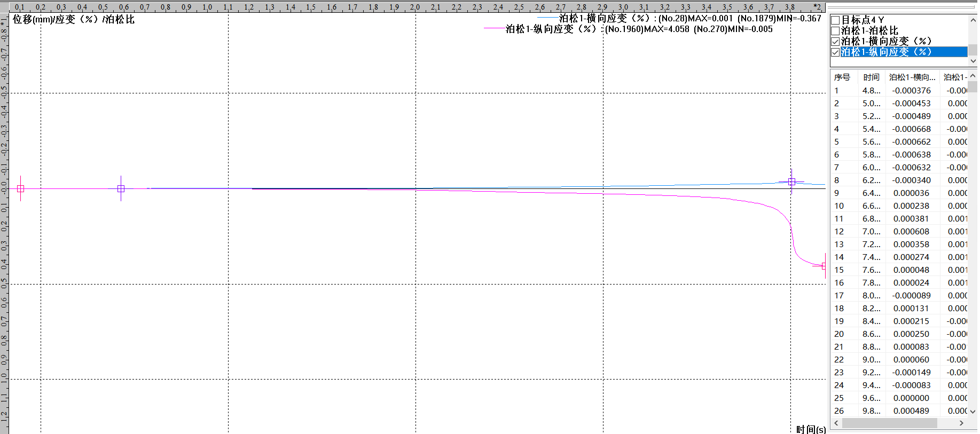Select the pink marker ending the magenta curve
Viewport: 980px width, 434px height.
[824, 266]
